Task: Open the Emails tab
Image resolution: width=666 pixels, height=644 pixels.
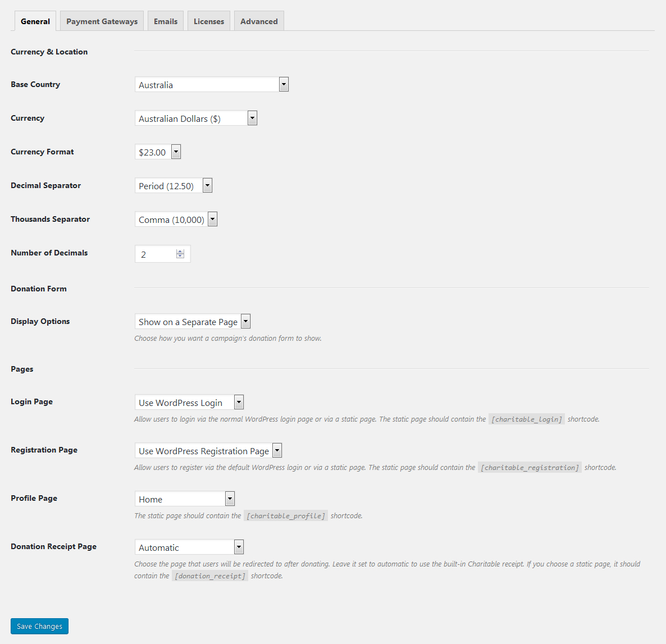Action: pos(166,21)
